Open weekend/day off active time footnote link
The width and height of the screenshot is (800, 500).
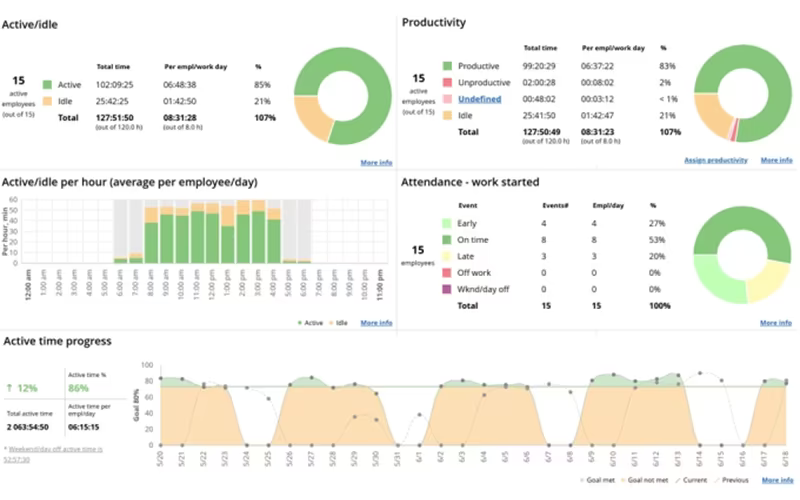coord(53,454)
